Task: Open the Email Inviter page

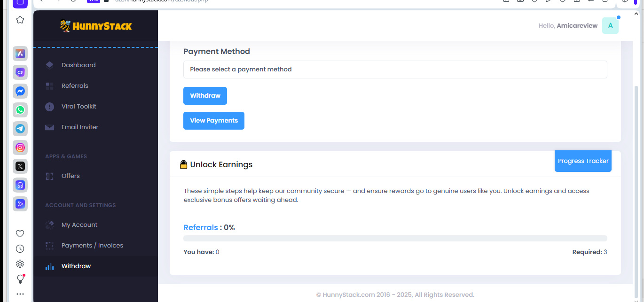Action: [80, 127]
